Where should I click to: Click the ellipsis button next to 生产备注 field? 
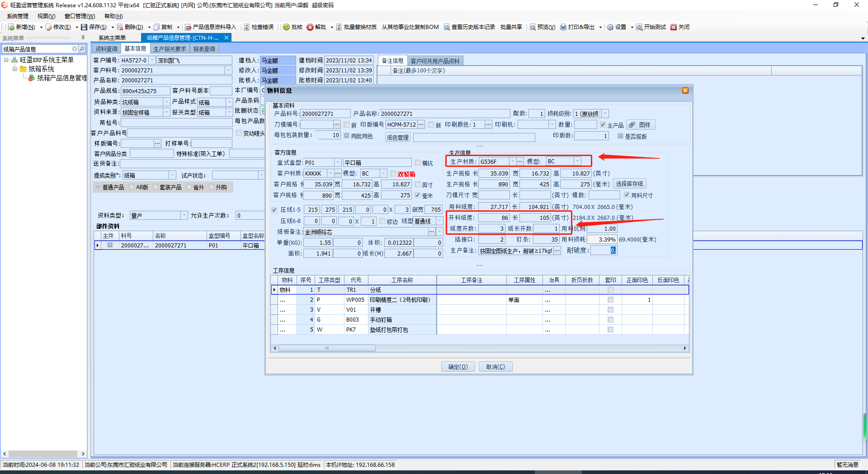tap(557, 251)
